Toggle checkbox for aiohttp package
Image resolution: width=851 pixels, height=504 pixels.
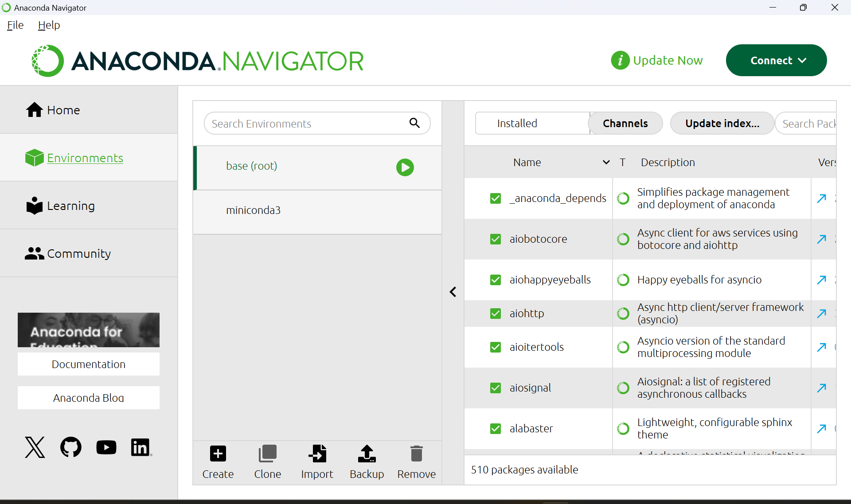(496, 313)
